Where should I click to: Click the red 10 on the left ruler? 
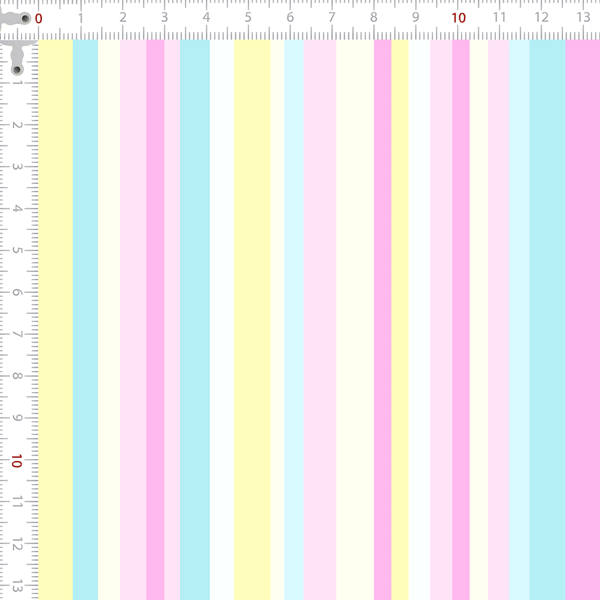18,462
